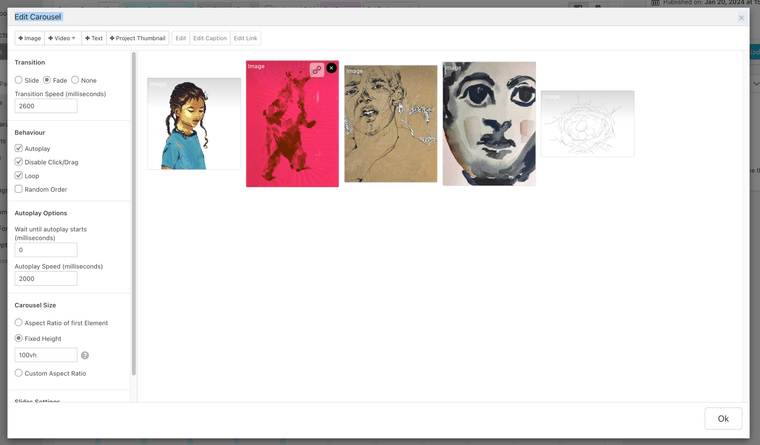Close the Edit Carousel dialog with the X

(741, 18)
